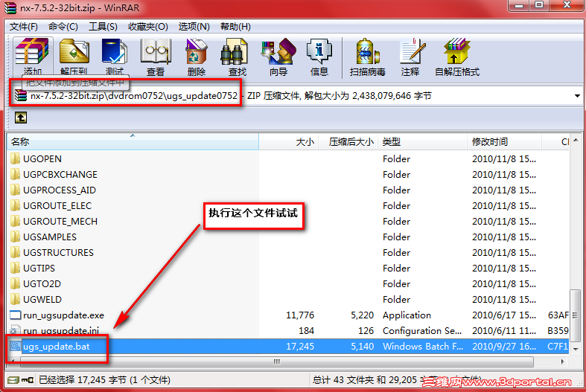586x392 pixels.
Task: Open the 选项(N) menu
Action: pyautogui.click(x=194, y=27)
